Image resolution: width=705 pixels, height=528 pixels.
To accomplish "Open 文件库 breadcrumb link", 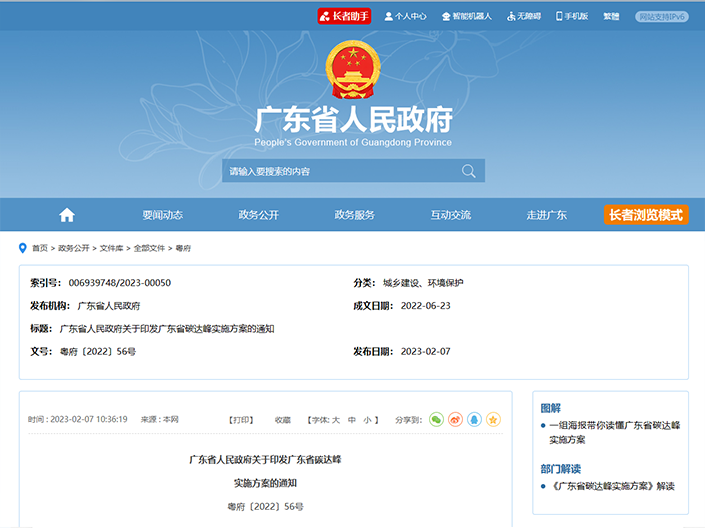I will [111, 247].
